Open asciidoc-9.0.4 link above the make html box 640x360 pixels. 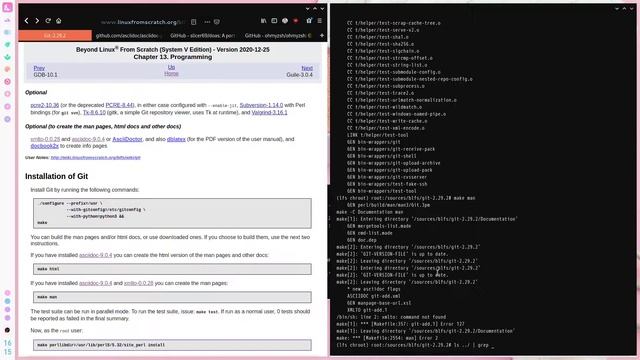96,255
